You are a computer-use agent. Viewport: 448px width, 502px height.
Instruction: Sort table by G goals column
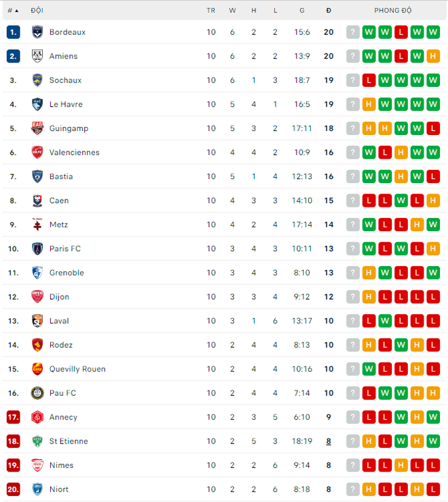pyautogui.click(x=302, y=11)
